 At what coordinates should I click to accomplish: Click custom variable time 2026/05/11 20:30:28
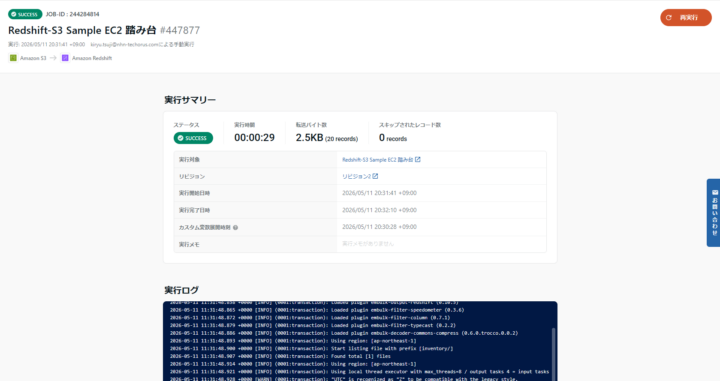(379, 227)
